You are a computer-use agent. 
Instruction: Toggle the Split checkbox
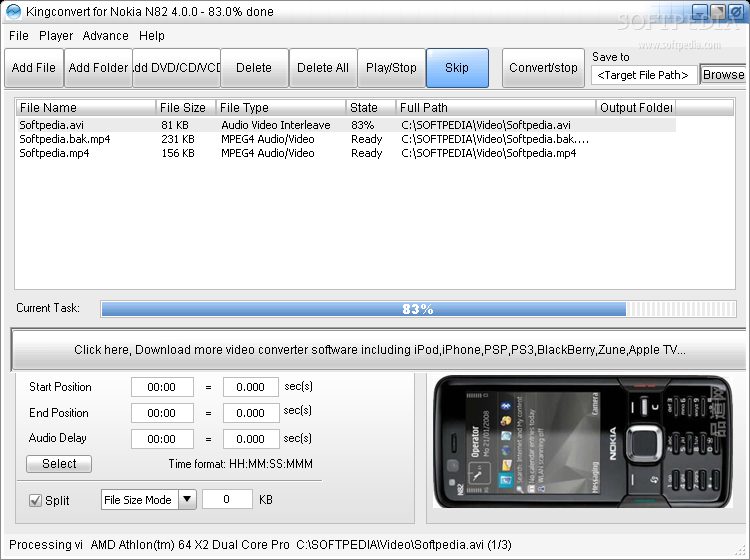pos(35,501)
